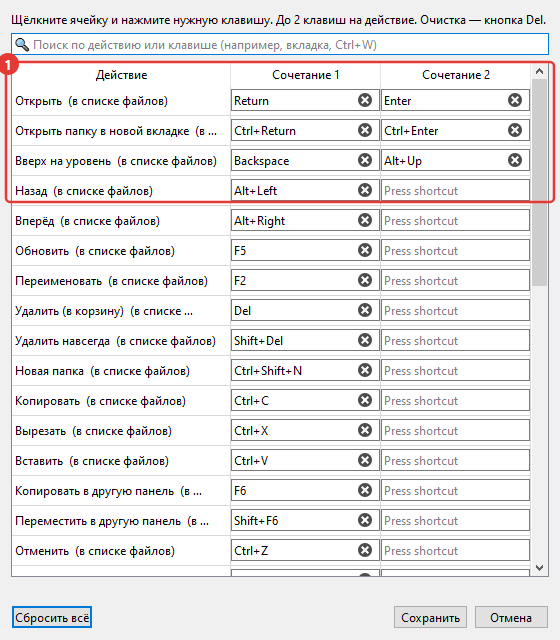Screen dimensions: 560x640
Task: Click empty second shortcut for Вперёд
Action: [456, 220]
